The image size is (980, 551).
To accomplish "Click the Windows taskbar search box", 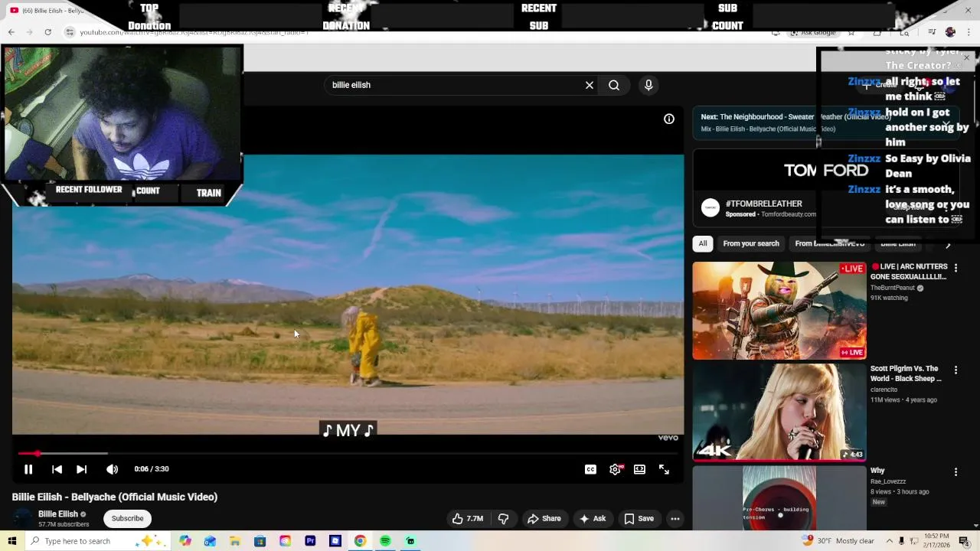I will click(98, 541).
